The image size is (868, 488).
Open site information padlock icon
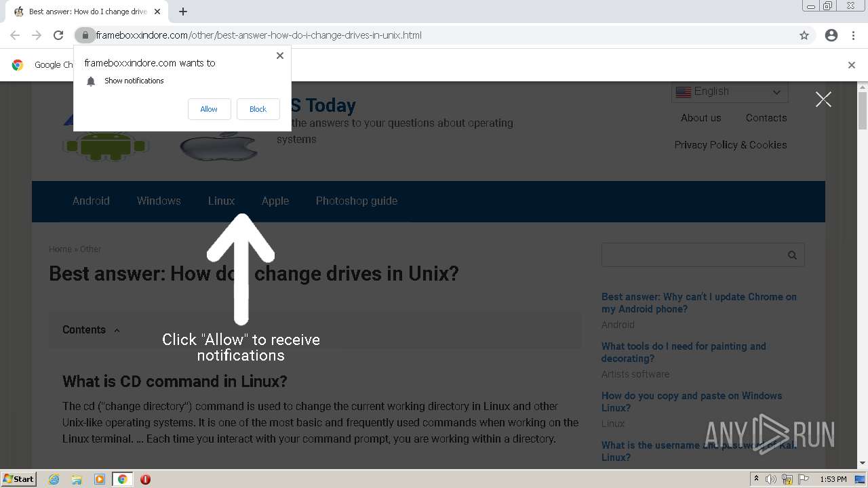[85, 35]
